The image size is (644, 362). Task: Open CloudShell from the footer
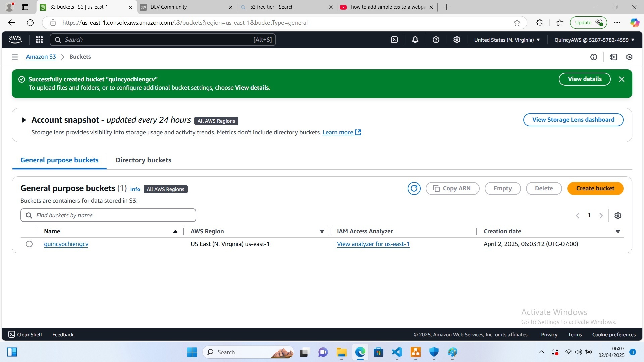25,335
